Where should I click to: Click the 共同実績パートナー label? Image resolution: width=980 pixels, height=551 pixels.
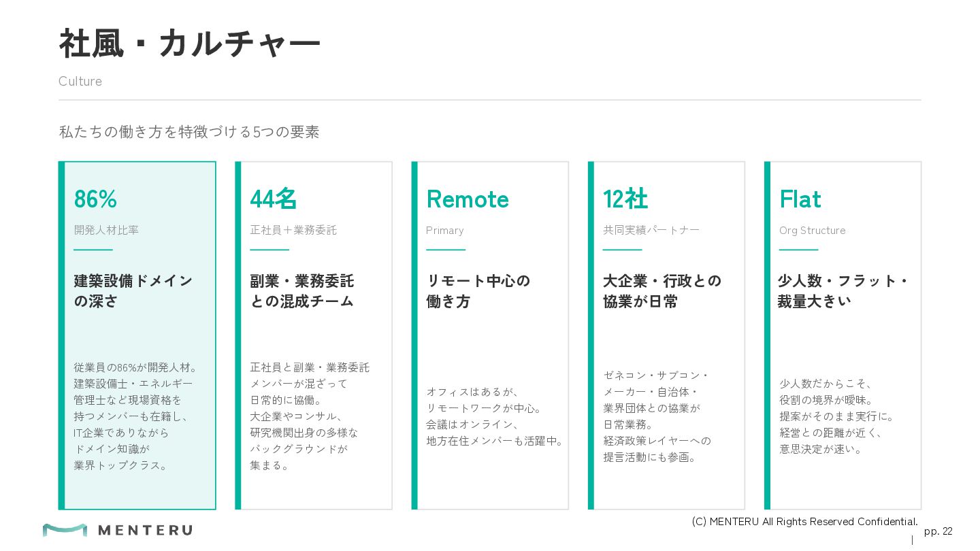click(651, 230)
